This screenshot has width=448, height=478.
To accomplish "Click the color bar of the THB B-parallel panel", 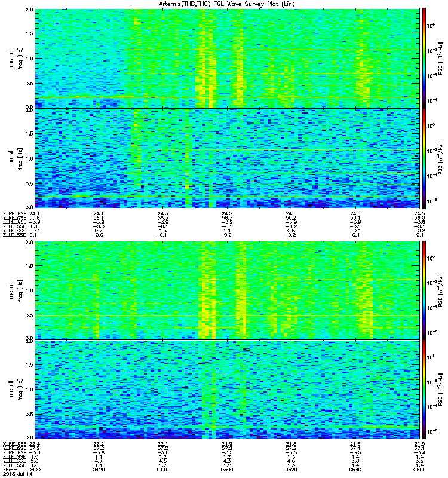I will (x=424, y=158).
